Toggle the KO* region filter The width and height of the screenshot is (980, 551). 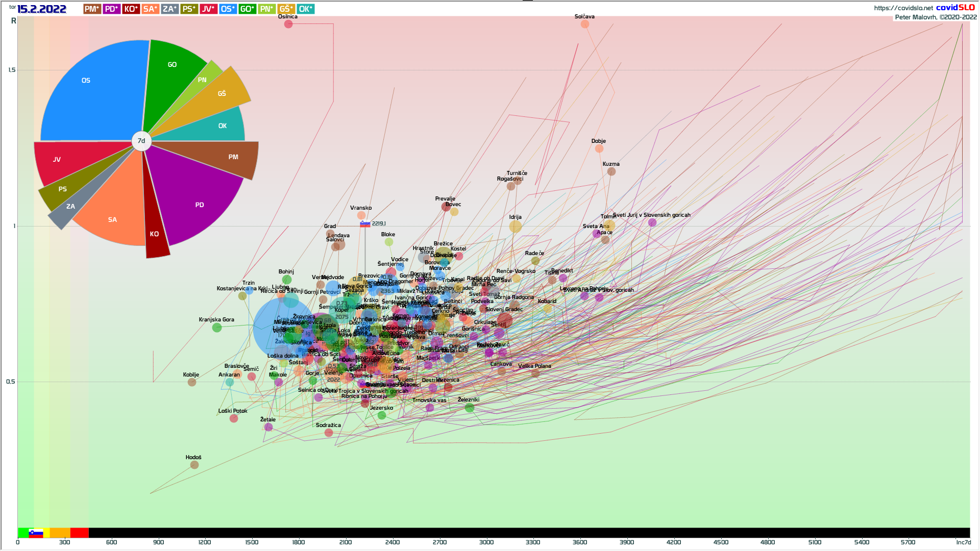(x=131, y=9)
